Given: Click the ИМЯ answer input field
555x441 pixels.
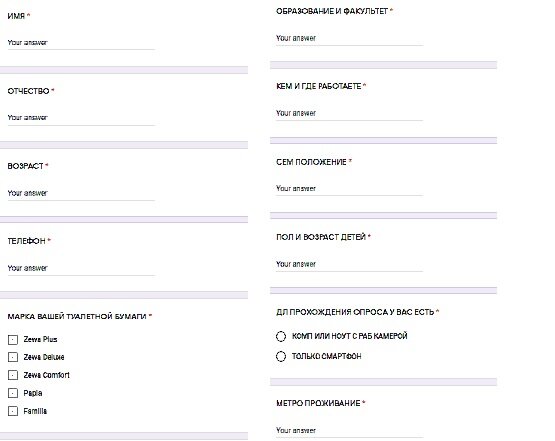Looking at the screenshot, I should [x=81, y=43].
